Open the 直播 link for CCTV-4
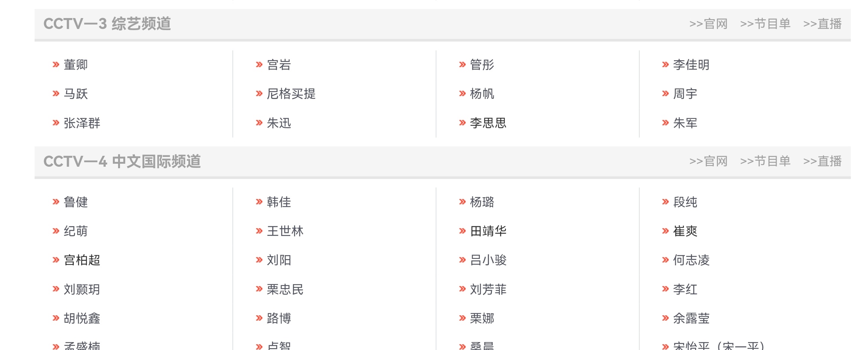This screenshot has width=868, height=350. pyautogui.click(x=824, y=161)
